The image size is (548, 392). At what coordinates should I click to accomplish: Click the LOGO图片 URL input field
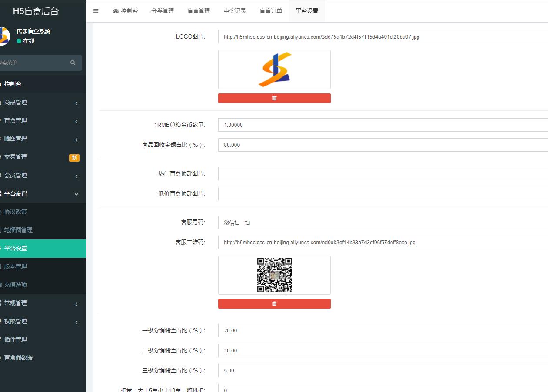click(x=383, y=37)
